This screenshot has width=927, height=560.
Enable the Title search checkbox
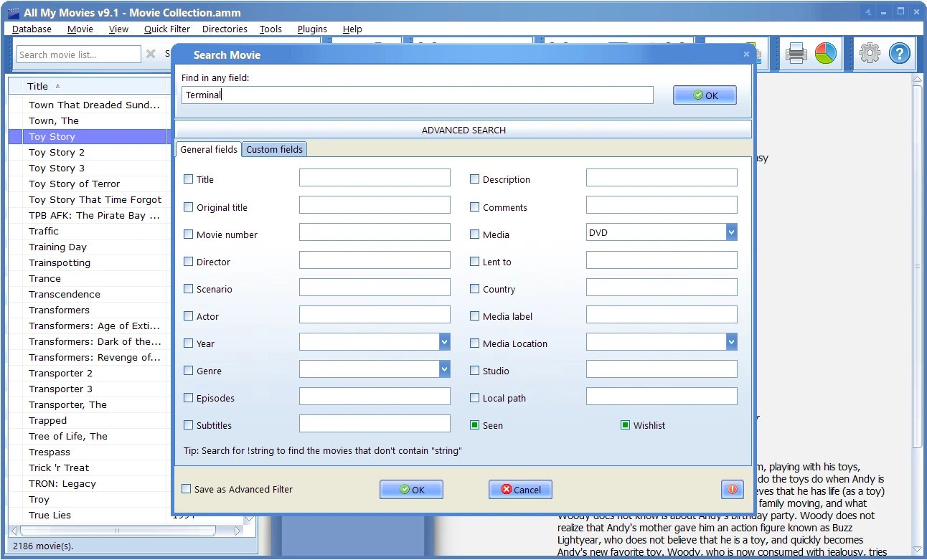188,179
